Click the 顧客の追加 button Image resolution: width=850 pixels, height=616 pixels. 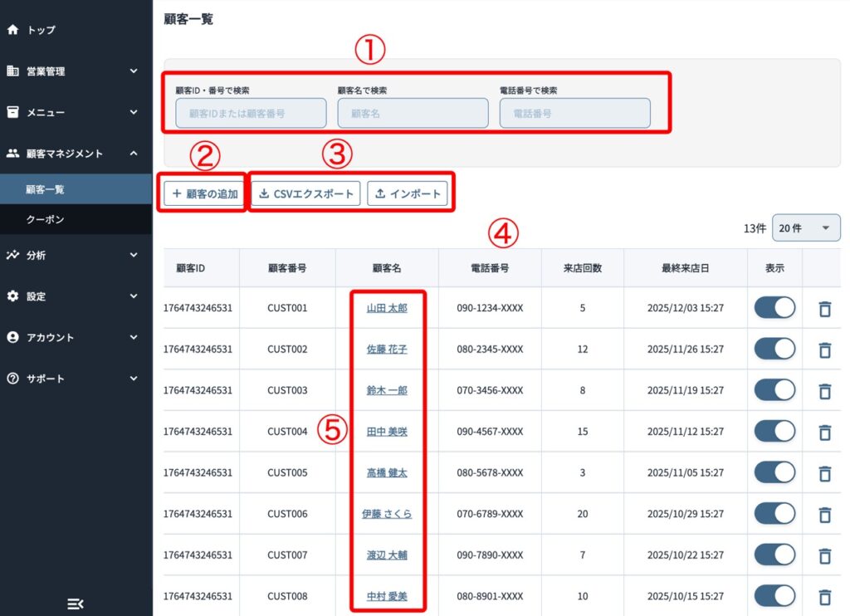pyautogui.click(x=203, y=194)
